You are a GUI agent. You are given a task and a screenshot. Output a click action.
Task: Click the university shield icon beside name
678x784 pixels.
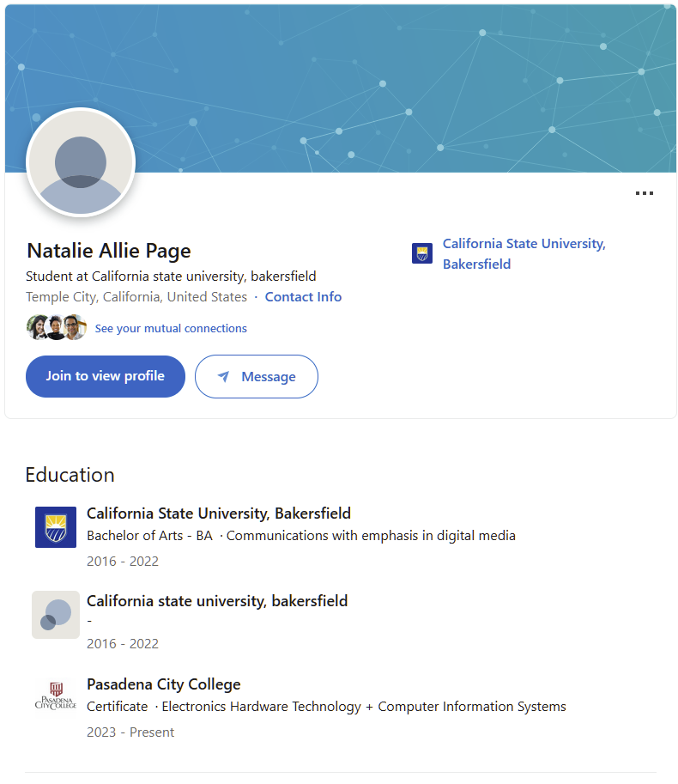coord(422,253)
